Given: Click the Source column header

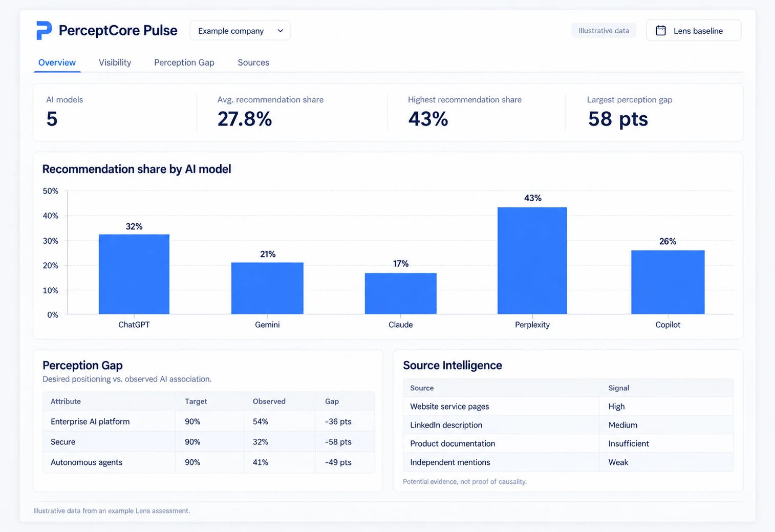Looking at the screenshot, I should (x=422, y=388).
